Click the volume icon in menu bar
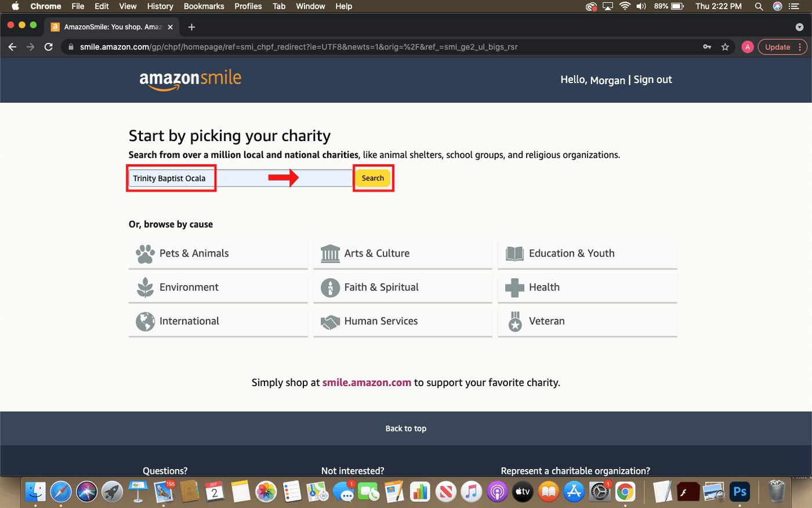This screenshot has width=812, height=508. [641, 6]
